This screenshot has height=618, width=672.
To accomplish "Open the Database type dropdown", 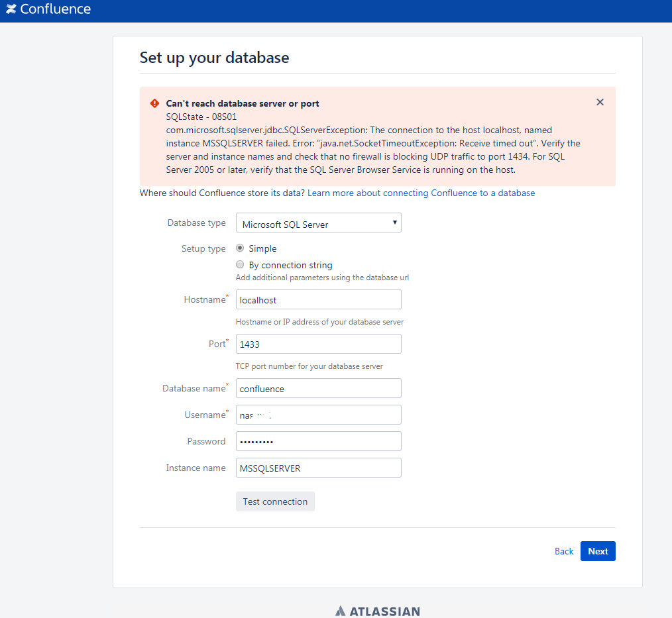I will point(318,223).
